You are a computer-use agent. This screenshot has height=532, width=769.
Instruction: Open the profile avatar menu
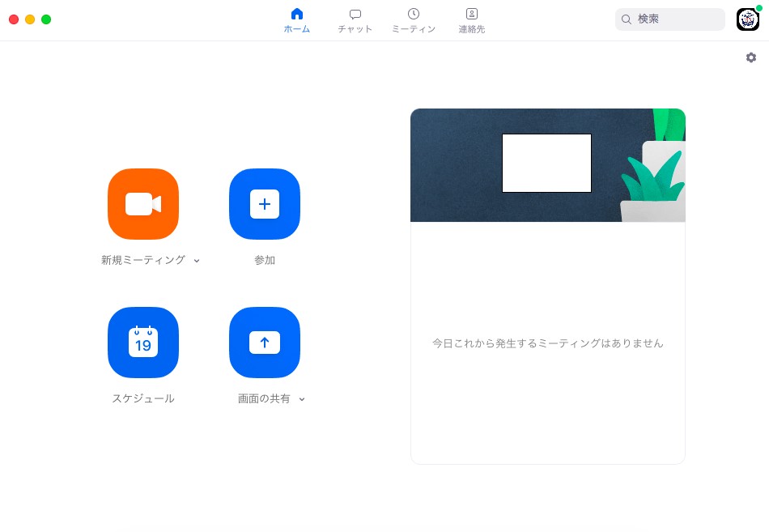(748, 19)
